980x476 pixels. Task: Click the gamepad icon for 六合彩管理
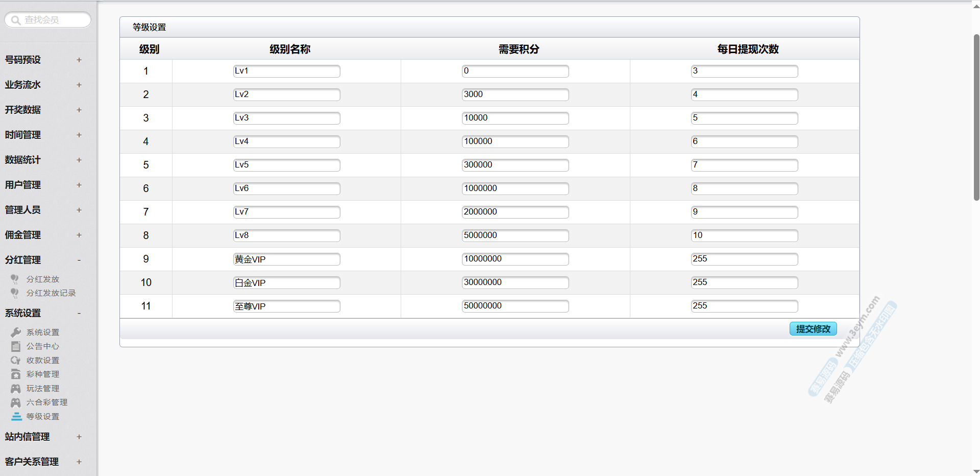coord(16,402)
